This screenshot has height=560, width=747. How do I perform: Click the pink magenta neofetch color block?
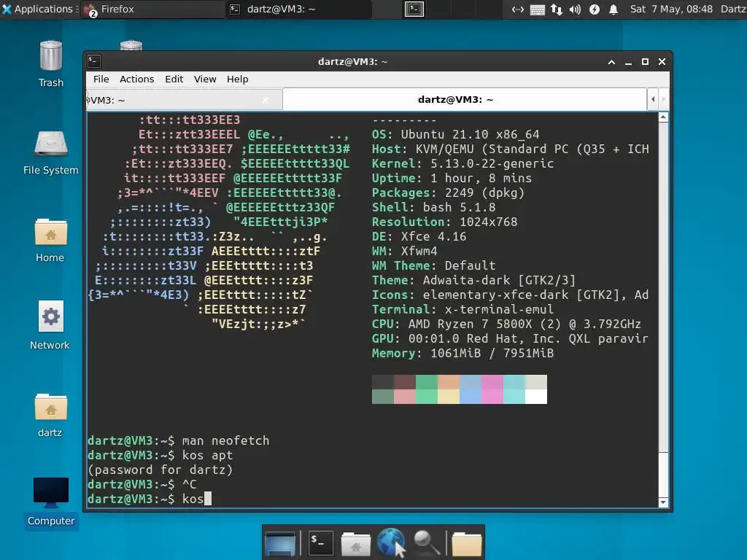(x=492, y=389)
